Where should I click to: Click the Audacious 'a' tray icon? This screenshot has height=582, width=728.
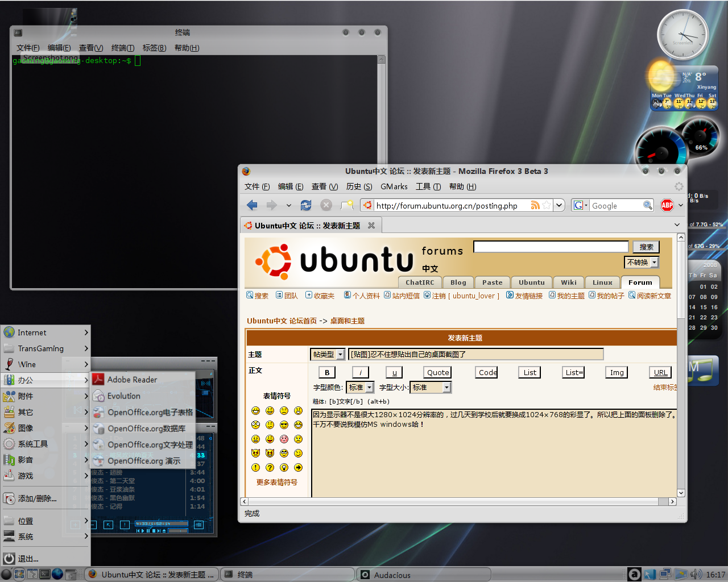[634, 574]
